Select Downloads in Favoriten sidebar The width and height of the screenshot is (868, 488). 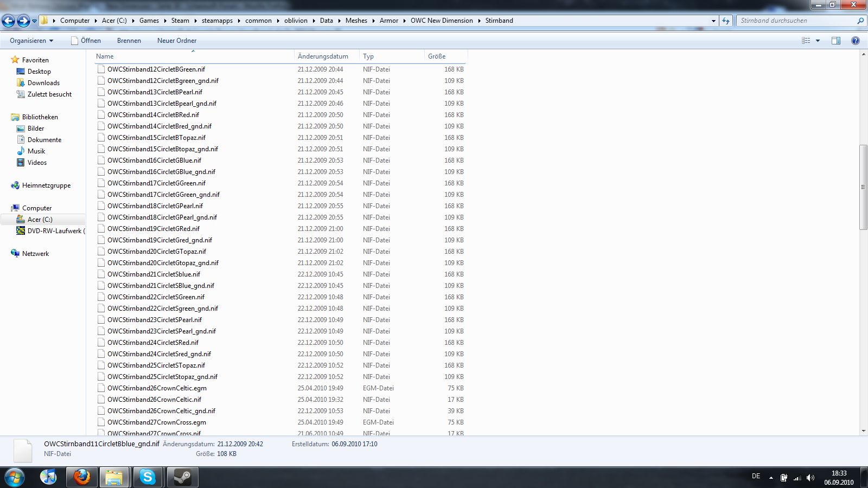43,83
